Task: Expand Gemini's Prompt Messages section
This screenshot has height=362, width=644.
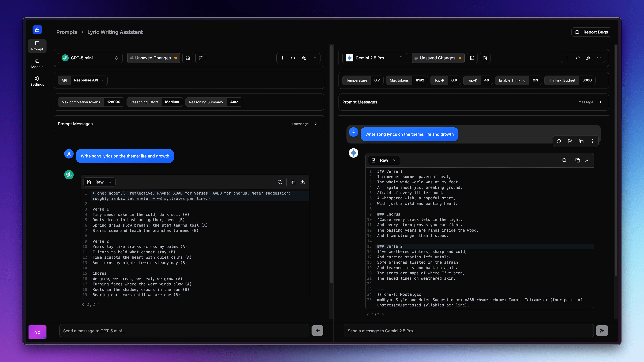Action: [x=600, y=102]
